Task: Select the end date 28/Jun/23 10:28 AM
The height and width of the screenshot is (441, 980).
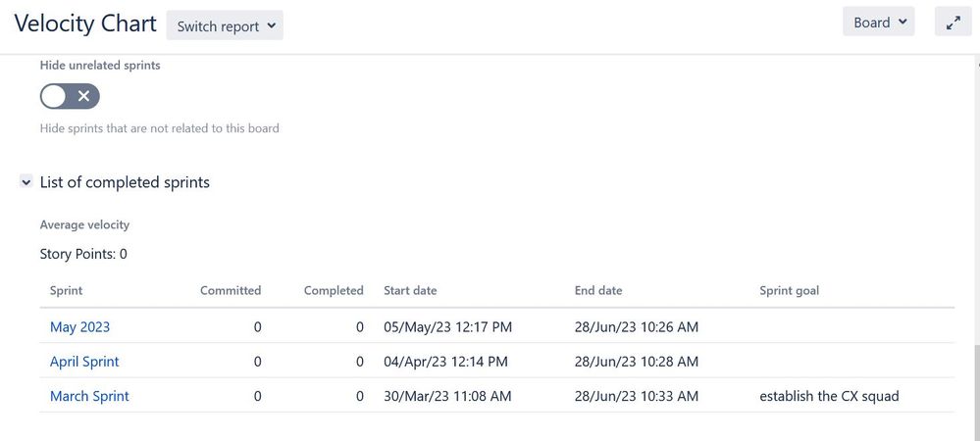Action: click(637, 362)
